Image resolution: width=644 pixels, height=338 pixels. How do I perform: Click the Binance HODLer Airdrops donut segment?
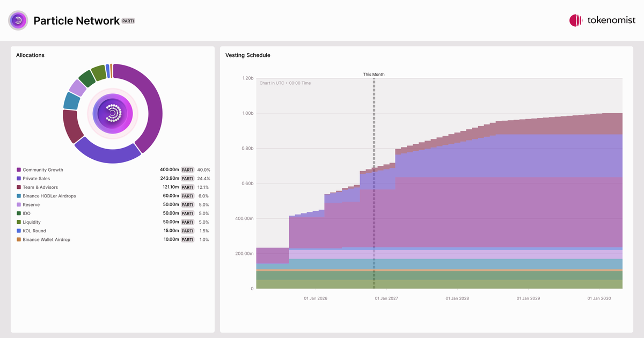(71, 100)
